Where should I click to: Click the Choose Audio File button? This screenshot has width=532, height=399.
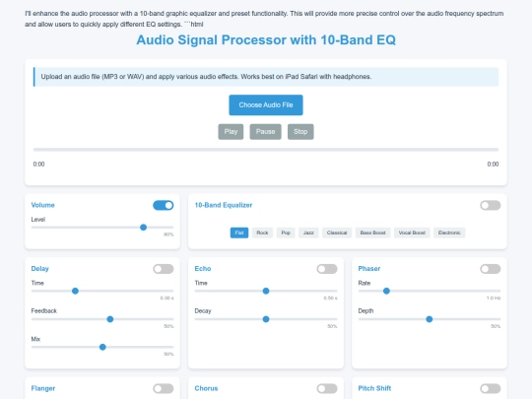[x=266, y=104]
